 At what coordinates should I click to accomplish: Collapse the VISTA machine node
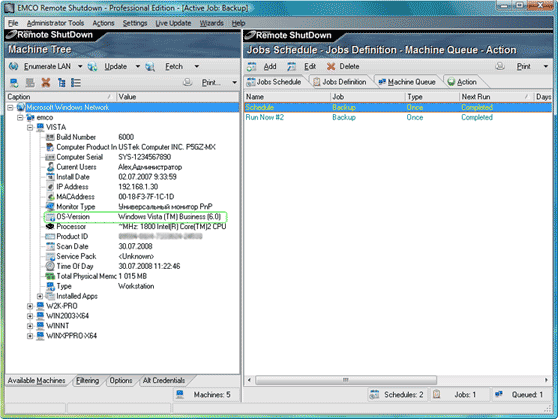[x=30, y=127]
